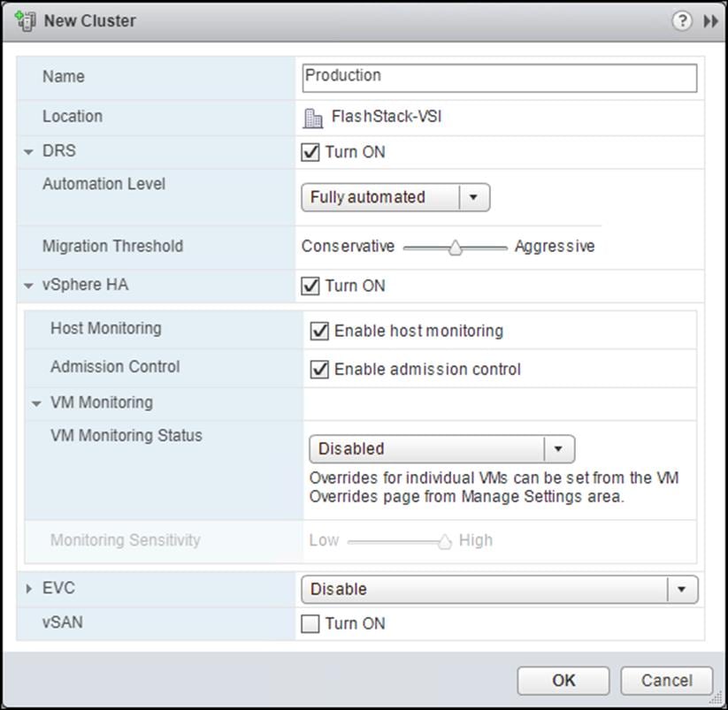Viewport: 728px width, 710px height.
Task: Click the Cancel button
Action: pyautogui.click(x=665, y=681)
